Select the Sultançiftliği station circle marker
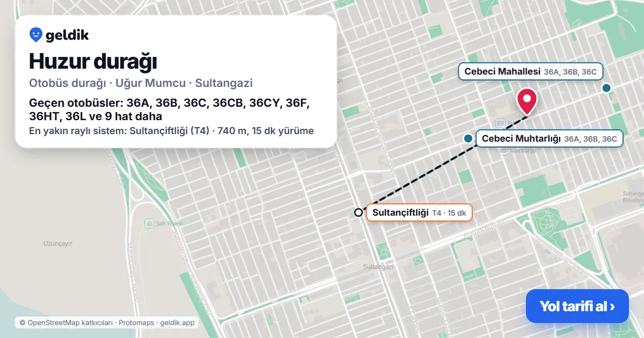The image size is (644, 338). coord(358,212)
